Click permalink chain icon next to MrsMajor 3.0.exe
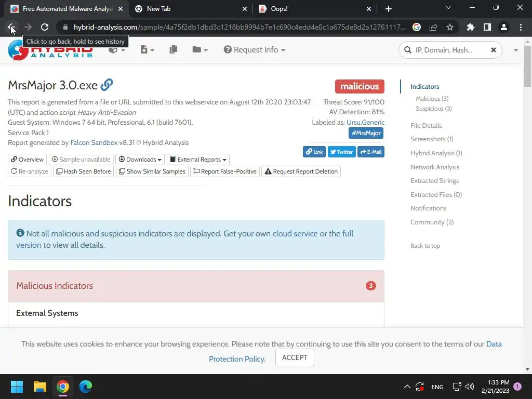Viewport: 532px width, 399px height. click(x=107, y=85)
